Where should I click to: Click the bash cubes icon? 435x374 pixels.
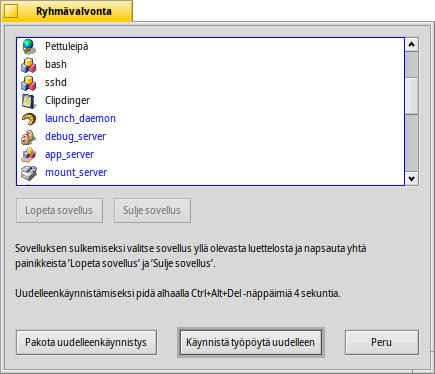tap(29, 64)
